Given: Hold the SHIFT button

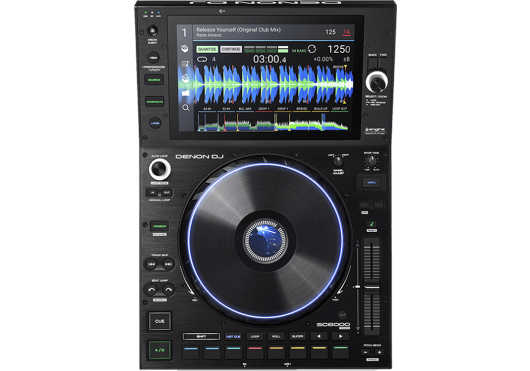Looking at the screenshot, I should [201, 337].
